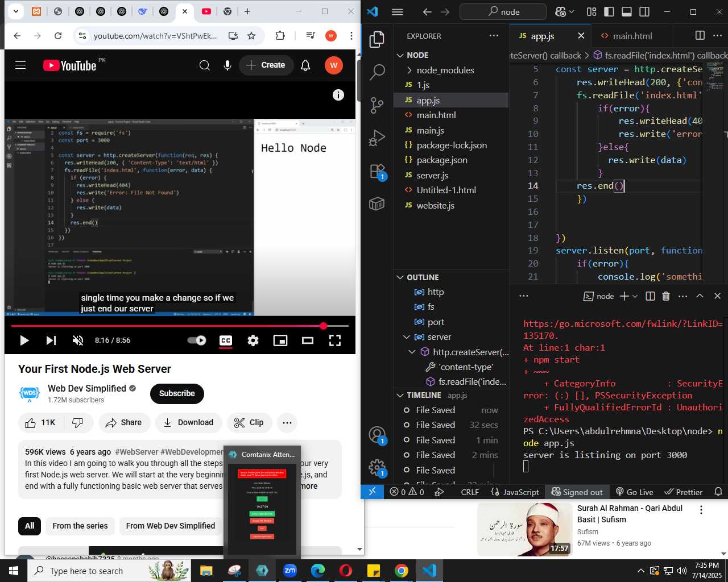Like the video with 11K thumbs up

(40, 422)
